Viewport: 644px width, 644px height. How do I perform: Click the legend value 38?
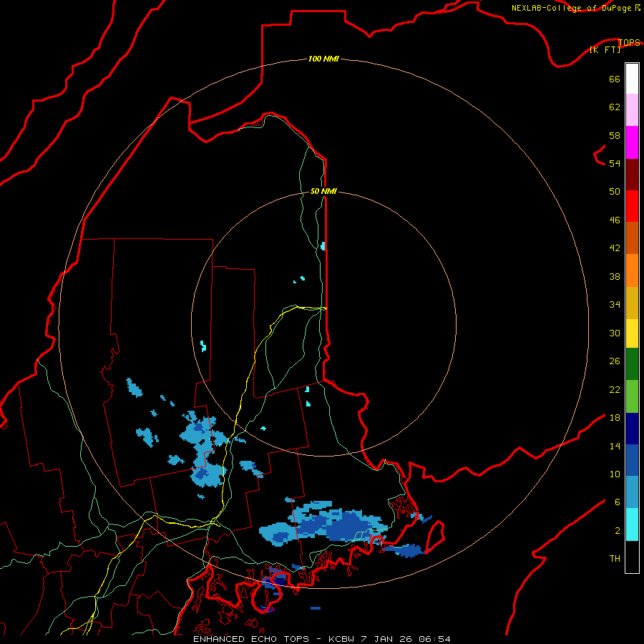(615, 276)
